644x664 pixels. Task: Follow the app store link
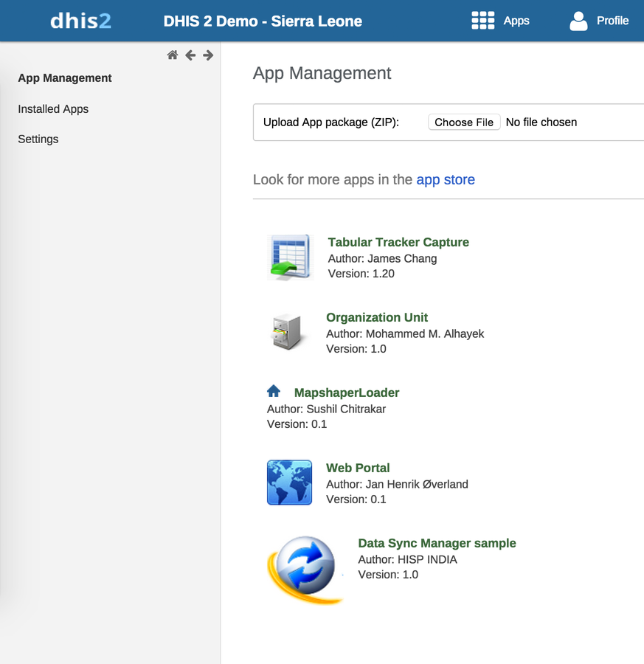[x=446, y=179]
